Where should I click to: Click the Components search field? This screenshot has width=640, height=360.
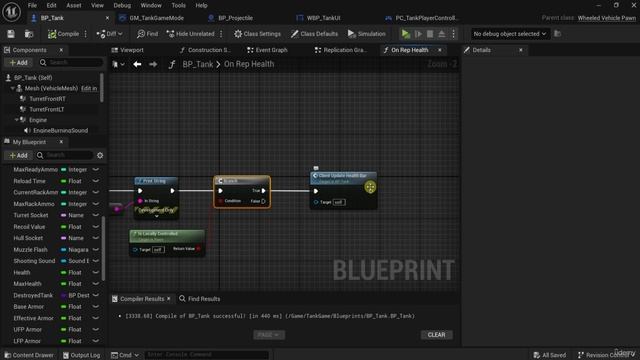coord(71,62)
